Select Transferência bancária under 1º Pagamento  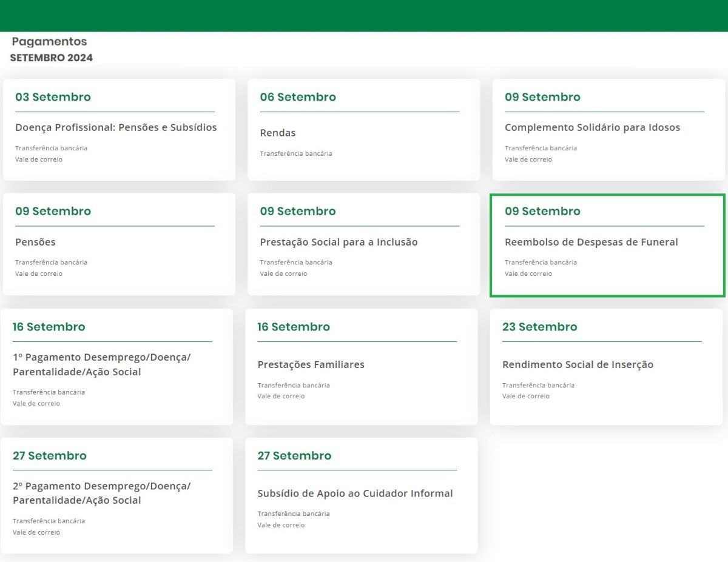point(49,392)
